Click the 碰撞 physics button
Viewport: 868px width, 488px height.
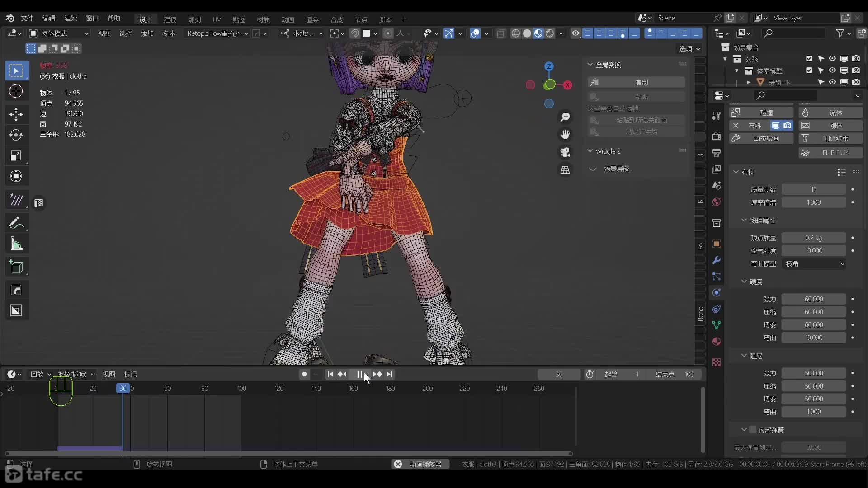pos(761,113)
